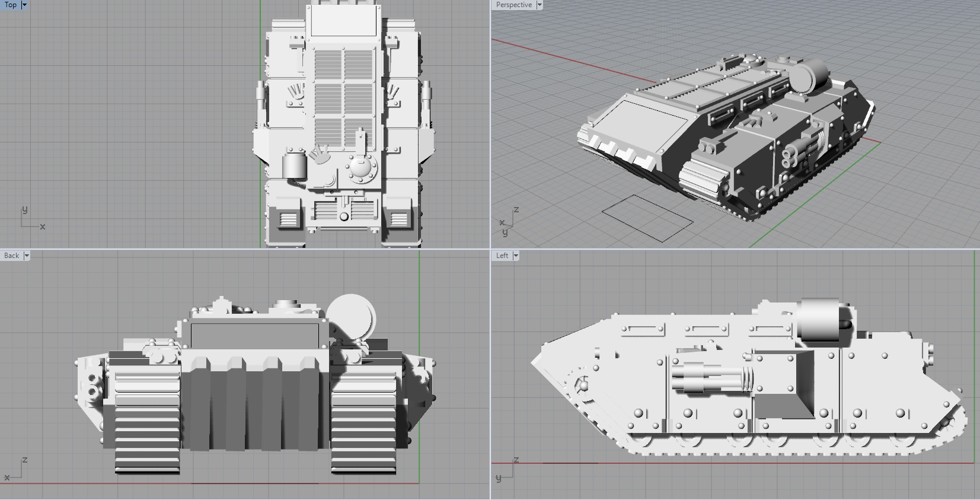Image resolution: width=980 pixels, height=500 pixels.
Task: Pick the large cylinder drum in Left view
Action: point(819,321)
